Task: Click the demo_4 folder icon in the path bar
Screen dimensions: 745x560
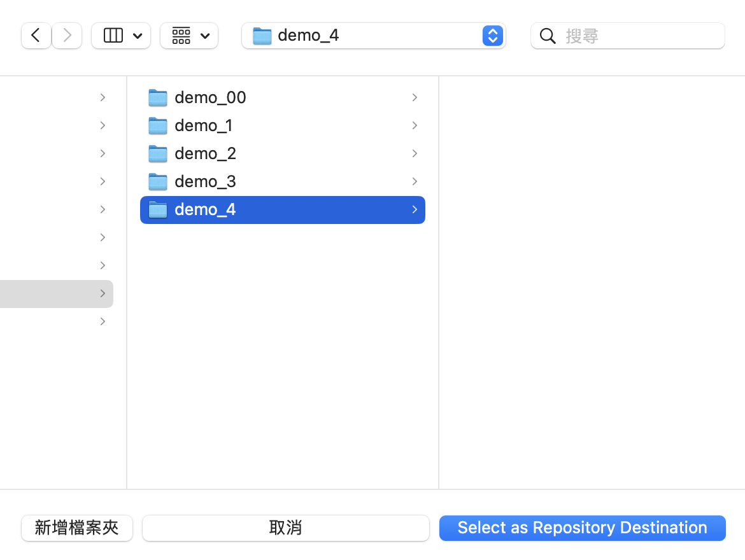Action: 262,36
